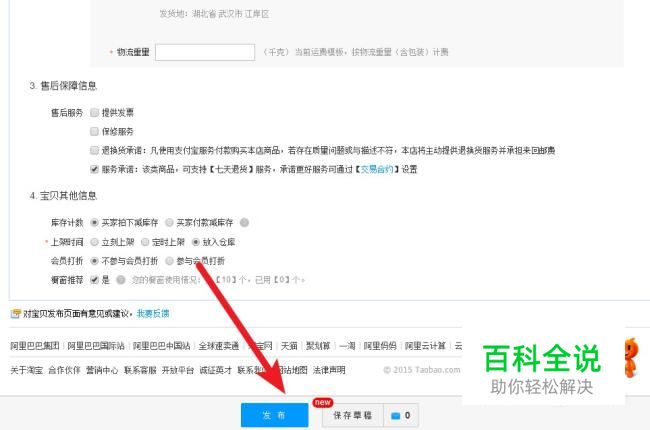The height and width of the screenshot is (430, 650).
Task: Open the 我要反馈 feedback link
Action: tap(153, 313)
